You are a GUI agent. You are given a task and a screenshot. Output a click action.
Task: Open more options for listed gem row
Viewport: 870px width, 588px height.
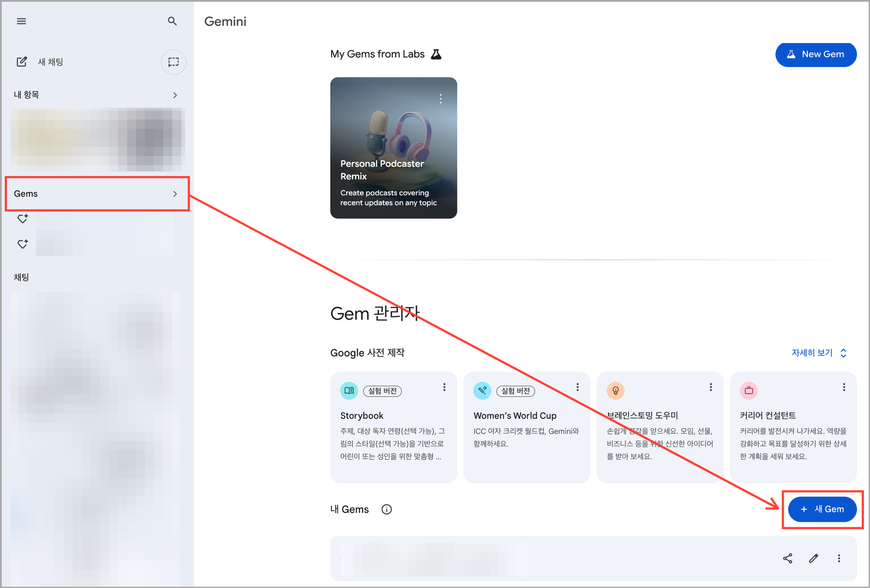pos(839,558)
